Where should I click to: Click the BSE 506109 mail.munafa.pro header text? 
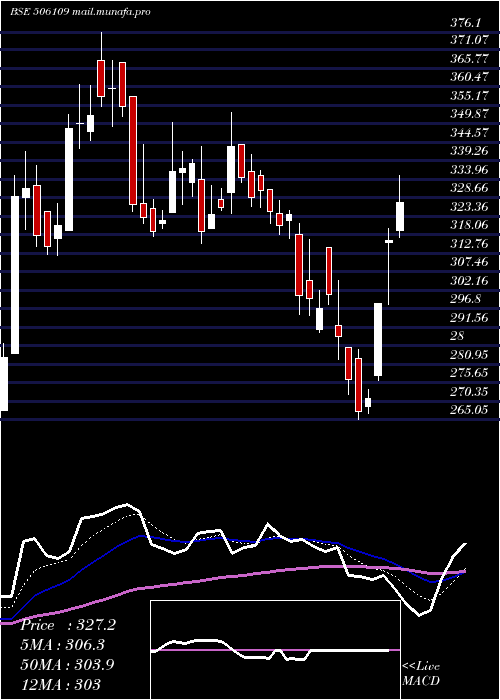pos(80,11)
